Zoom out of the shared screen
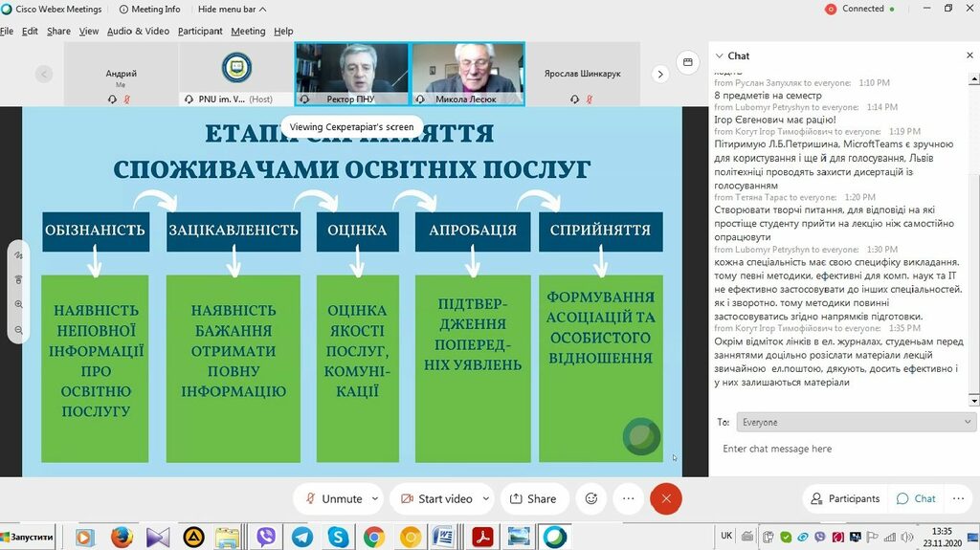The image size is (980, 550). coord(18,330)
